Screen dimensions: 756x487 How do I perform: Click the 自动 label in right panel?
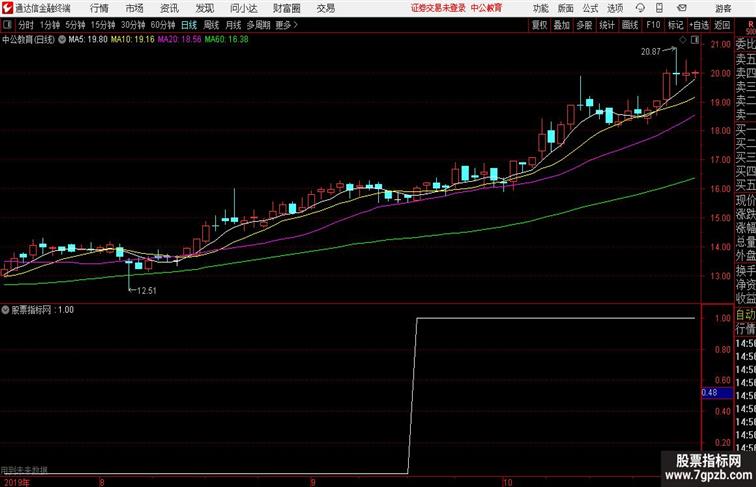click(x=745, y=315)
